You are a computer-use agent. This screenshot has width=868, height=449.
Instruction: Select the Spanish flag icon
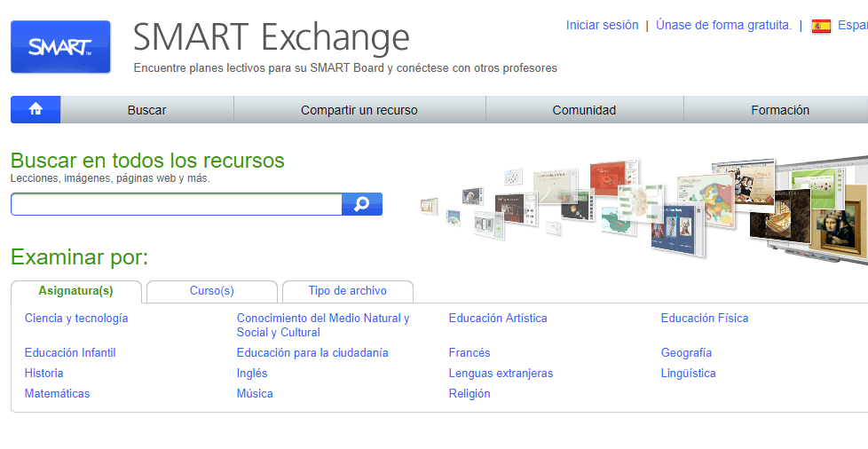(821, 26)
